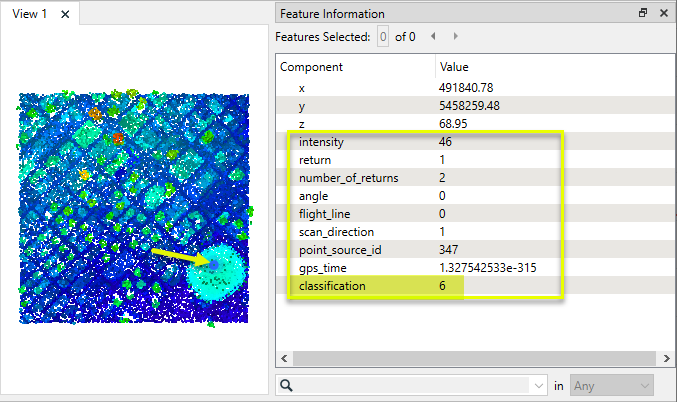Go to the next selected feature
The image size is (677, 402).
coord(456,37)
